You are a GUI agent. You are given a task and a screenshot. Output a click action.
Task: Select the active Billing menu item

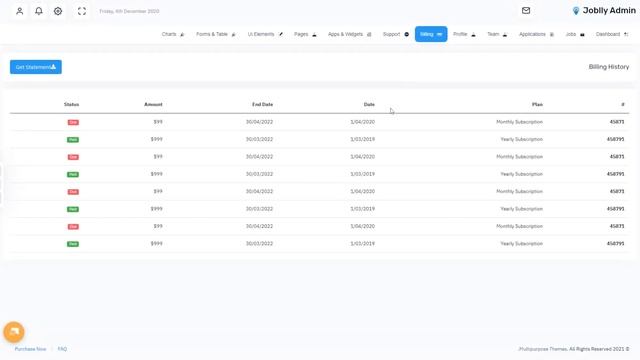431,34
